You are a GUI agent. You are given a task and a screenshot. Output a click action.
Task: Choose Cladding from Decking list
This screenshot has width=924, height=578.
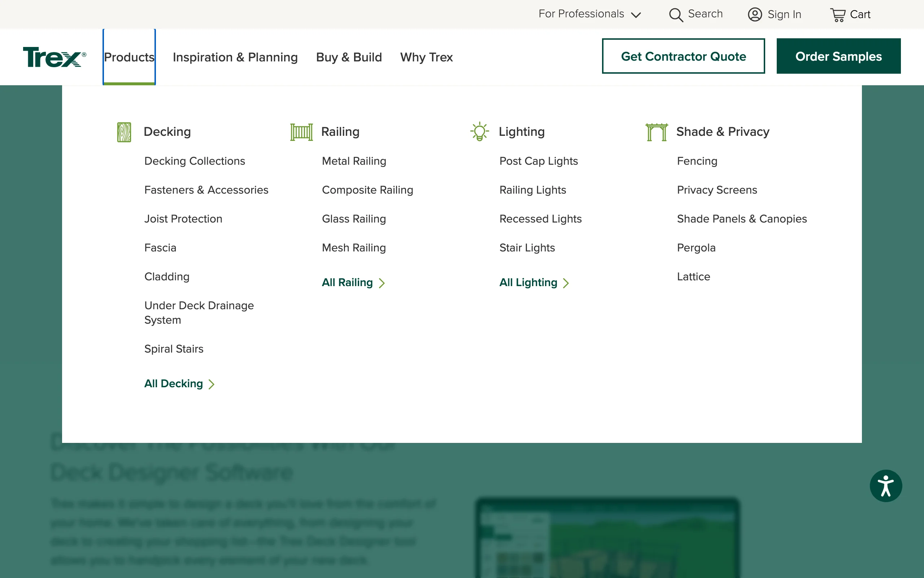167,276
